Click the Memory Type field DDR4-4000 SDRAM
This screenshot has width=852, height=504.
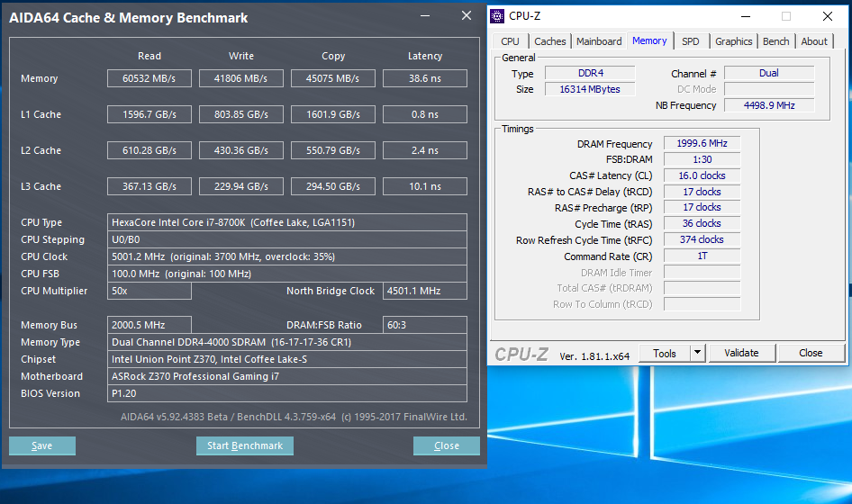[287, 342]
